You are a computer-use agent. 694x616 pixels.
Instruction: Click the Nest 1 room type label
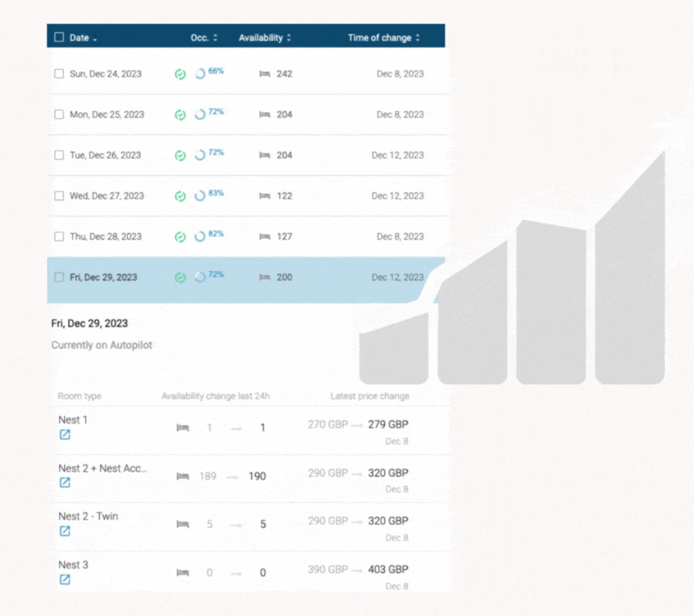[73, 419]
